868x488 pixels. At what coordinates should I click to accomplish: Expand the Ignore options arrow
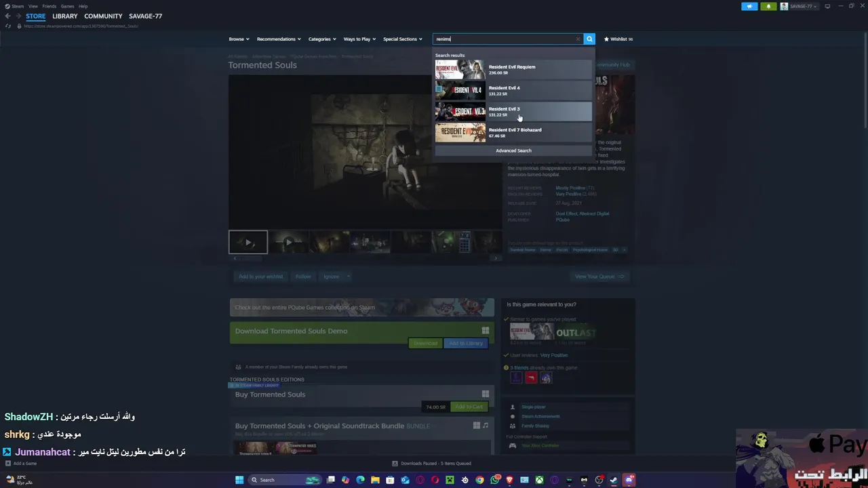click(348, 277)
